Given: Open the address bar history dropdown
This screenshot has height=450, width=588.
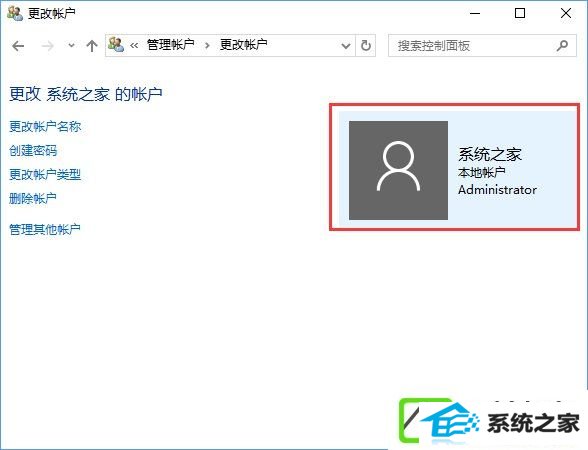Looking at the screenshot, I should tap(346, 46).
